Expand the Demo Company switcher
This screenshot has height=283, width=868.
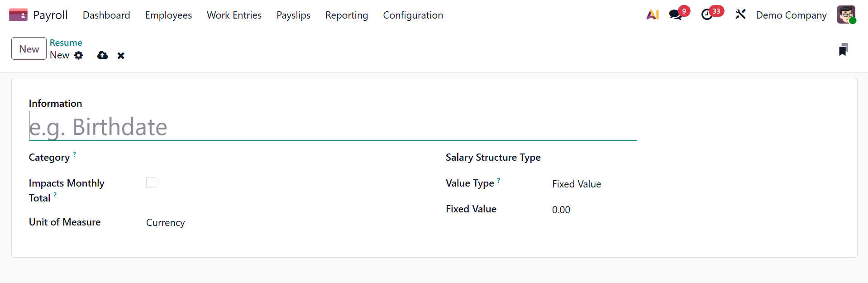tap(791, 15)
